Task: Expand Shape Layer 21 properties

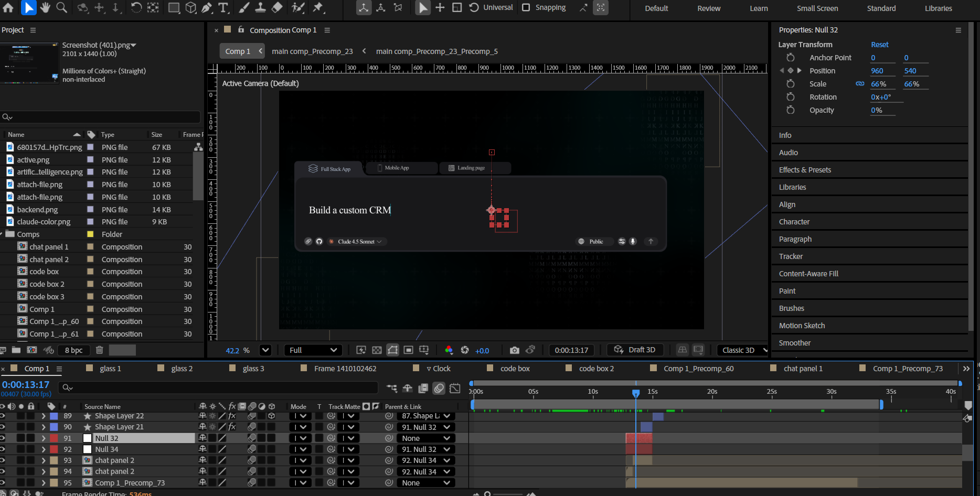Action: (44, 427)
